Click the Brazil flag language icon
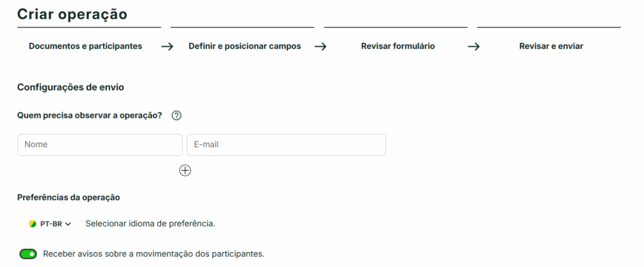Image resolution: width=644 pixels, height=267 pixels. coord(33,224)
